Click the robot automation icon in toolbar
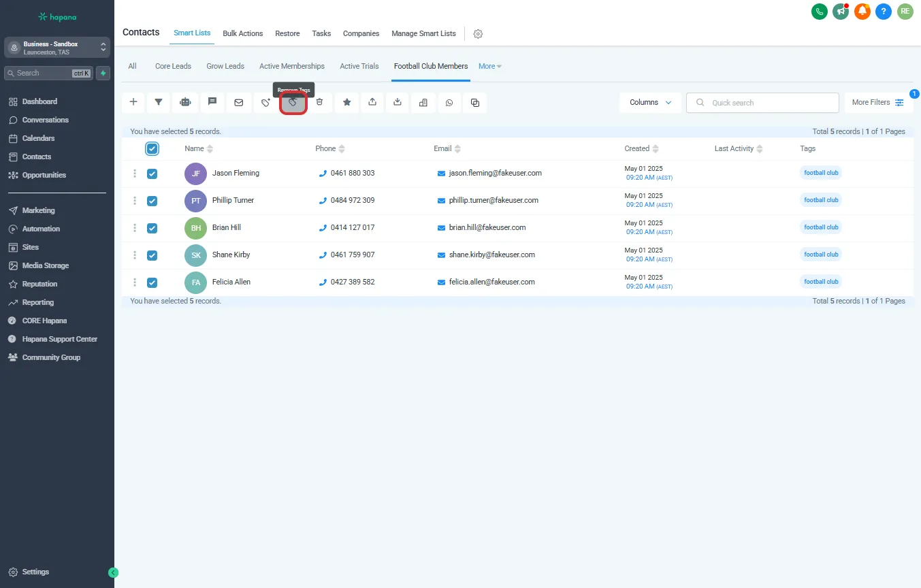 [185, 103]
